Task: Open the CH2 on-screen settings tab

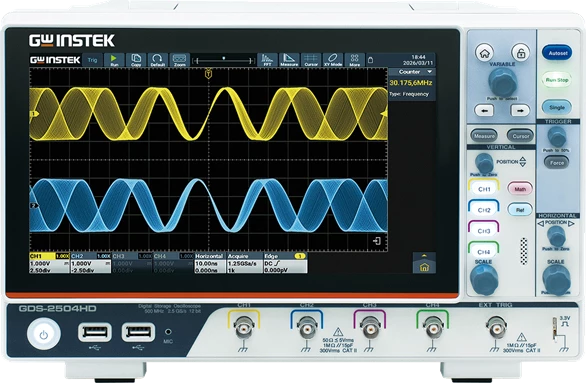Action: click(91, 264)
